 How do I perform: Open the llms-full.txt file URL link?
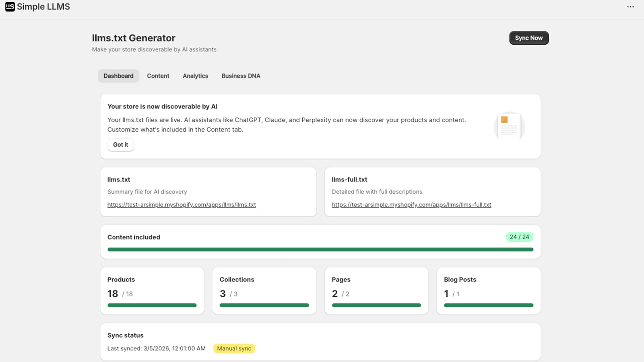(x=411, y=205)
